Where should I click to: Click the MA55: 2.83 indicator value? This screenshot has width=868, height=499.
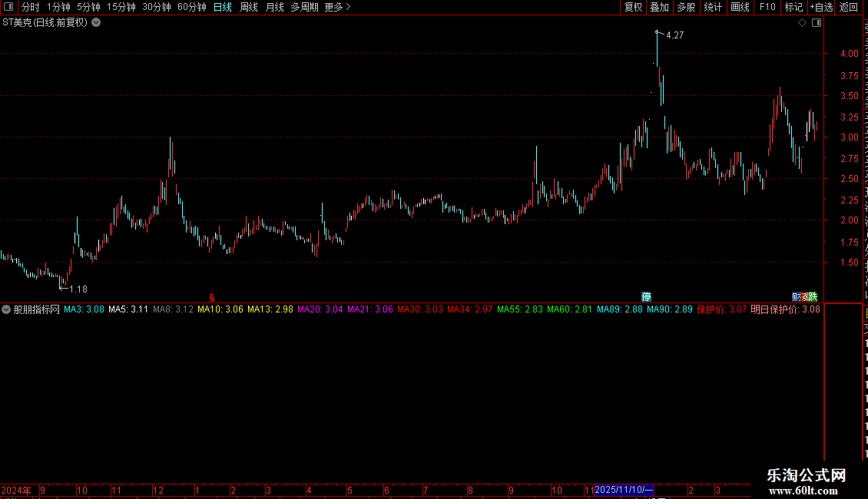click(520, 309)
